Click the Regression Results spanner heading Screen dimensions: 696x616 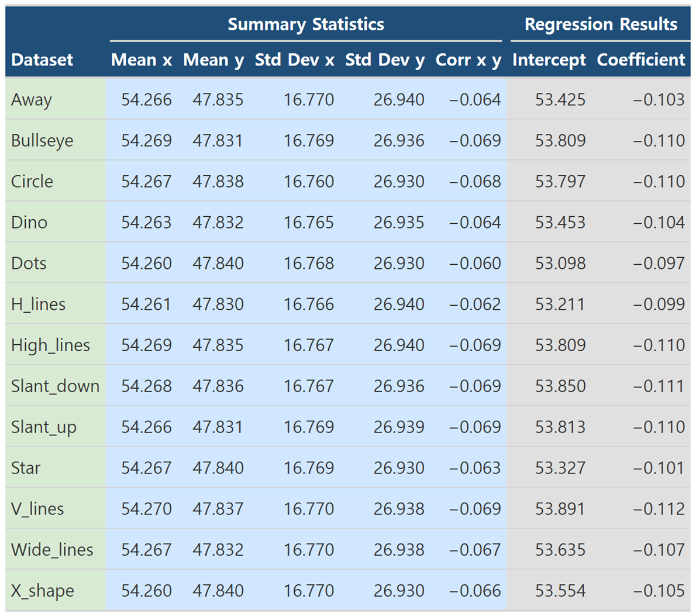tap(600, 25)
